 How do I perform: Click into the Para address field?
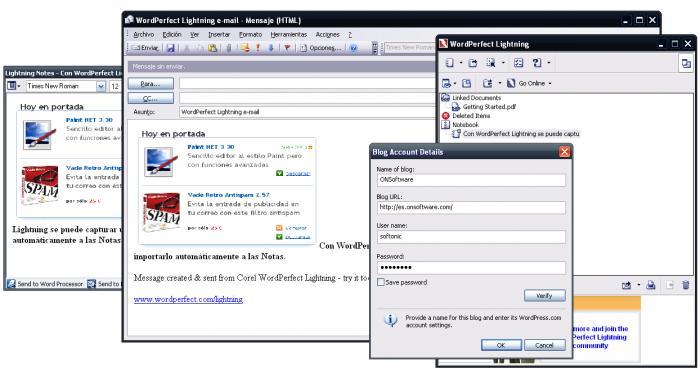tap(308, 83)
